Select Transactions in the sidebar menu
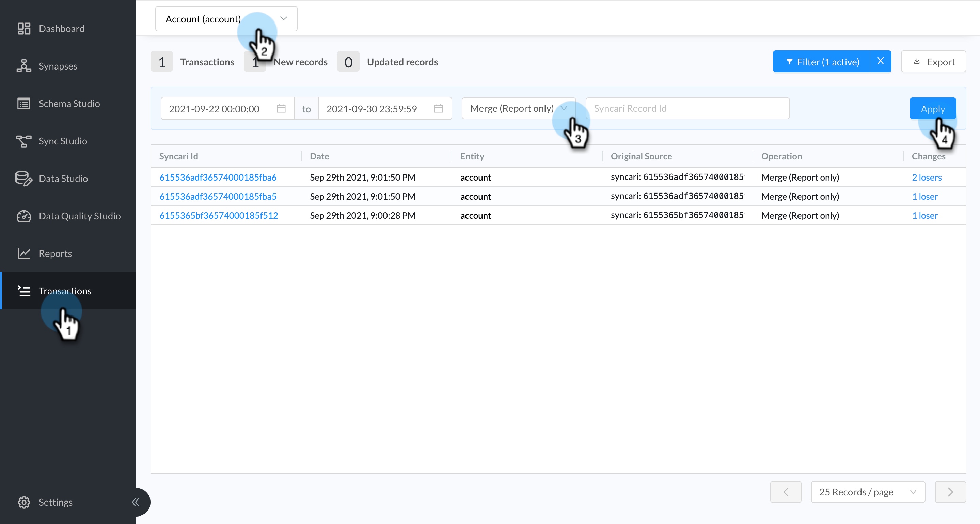980x524 pixels. point(65,291)
